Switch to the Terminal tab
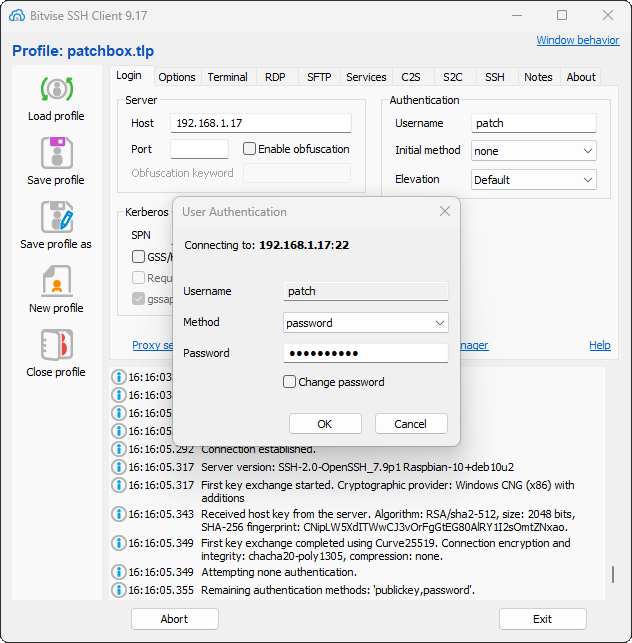 coord(228,77)
